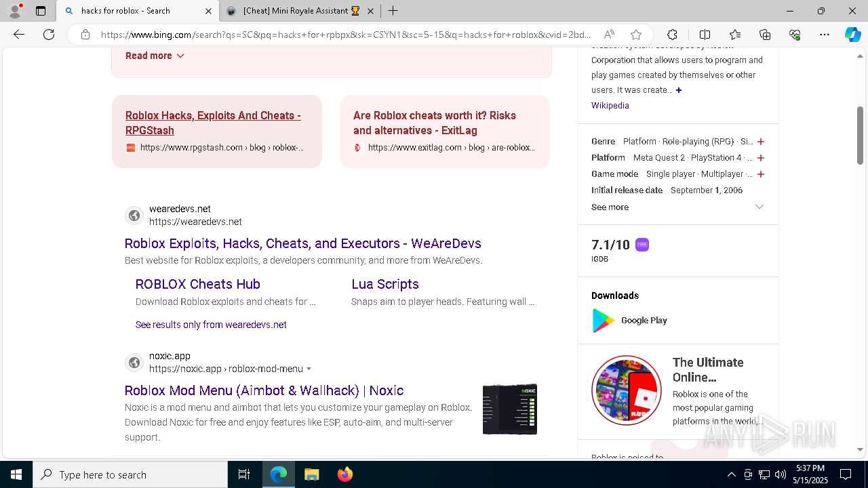Click the IGDB rating badge icon
868x488 pixels.
(642, 245)
